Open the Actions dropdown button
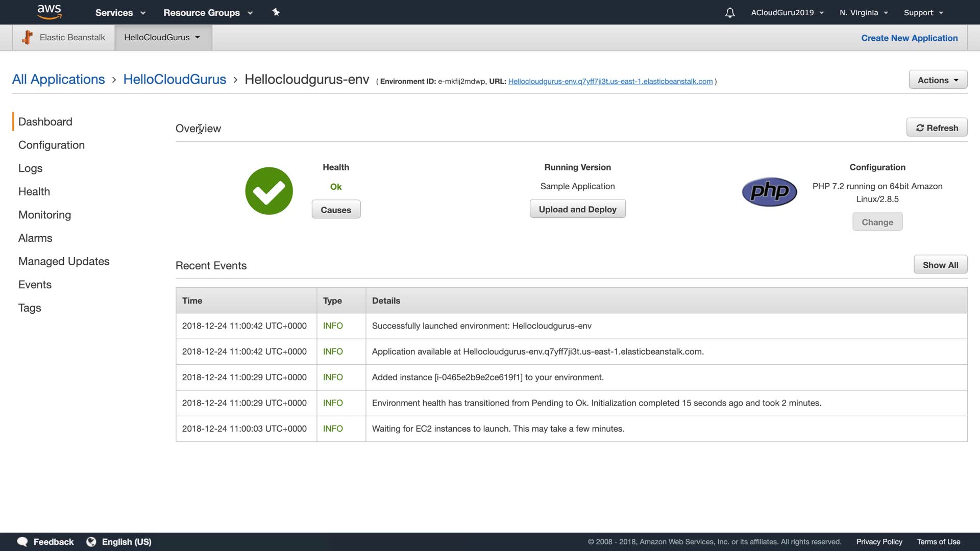Viewport: 980px width, 551px height. click(x=938, y=80)
